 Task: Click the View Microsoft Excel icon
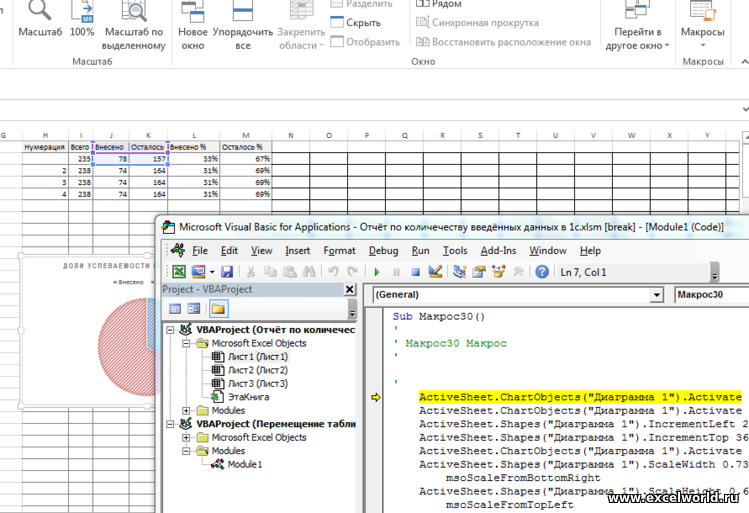click(x=178, y=271)
